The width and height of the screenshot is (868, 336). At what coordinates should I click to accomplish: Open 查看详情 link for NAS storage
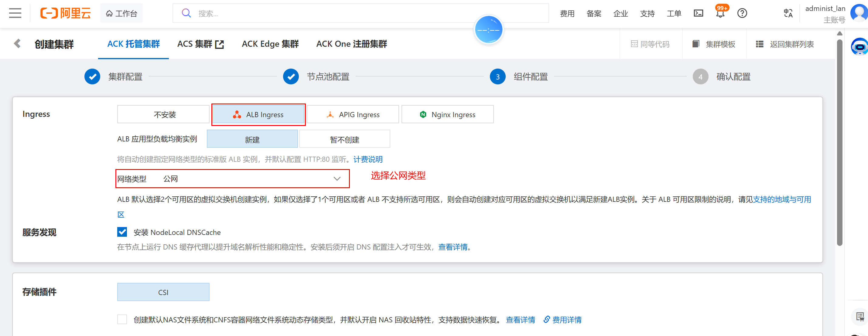(521, 320)
